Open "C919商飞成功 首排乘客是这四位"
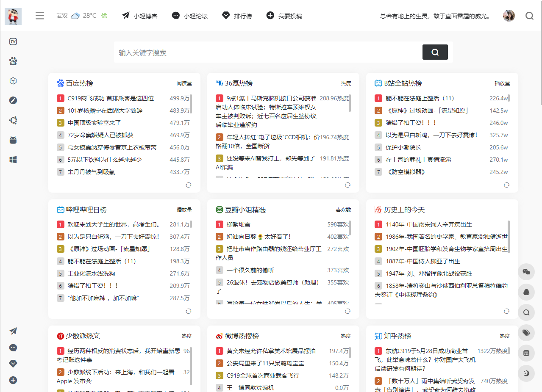This screenshot has height=392, width=542. (111, 98)
